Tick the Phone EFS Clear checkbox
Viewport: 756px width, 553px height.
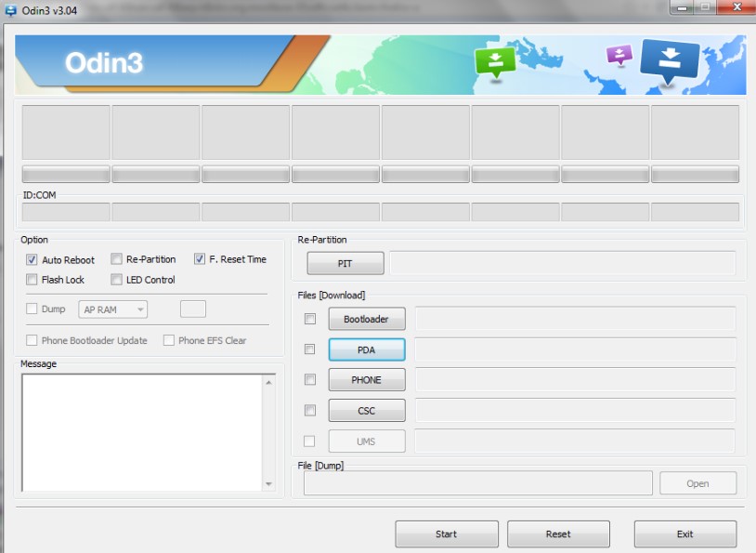[x=169, y=340]
